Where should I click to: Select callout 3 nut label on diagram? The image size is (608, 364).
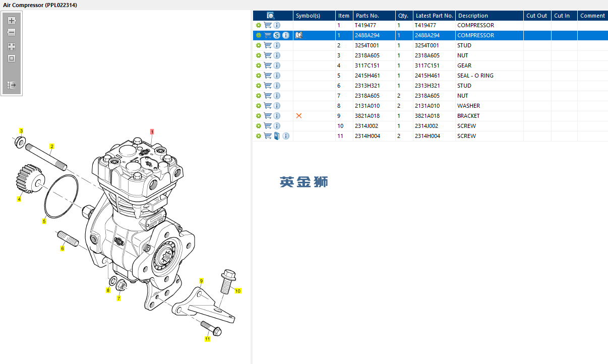click(21, 131)
